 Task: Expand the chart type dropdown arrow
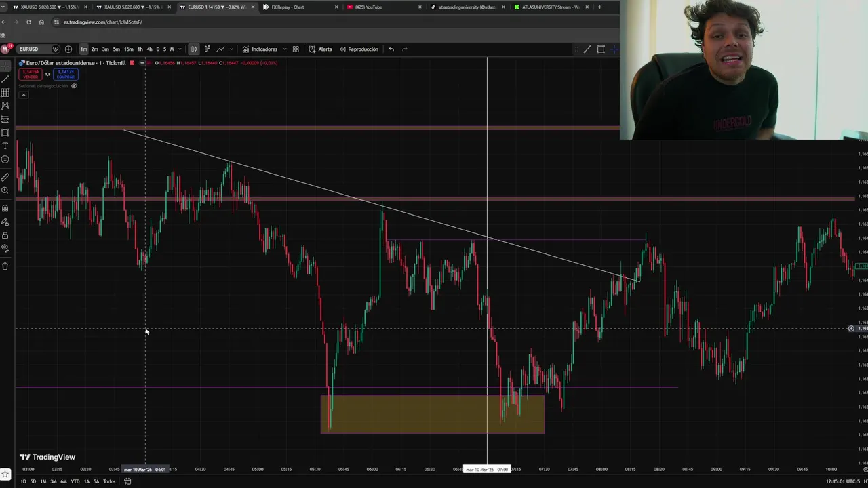(x=231, y=49)
